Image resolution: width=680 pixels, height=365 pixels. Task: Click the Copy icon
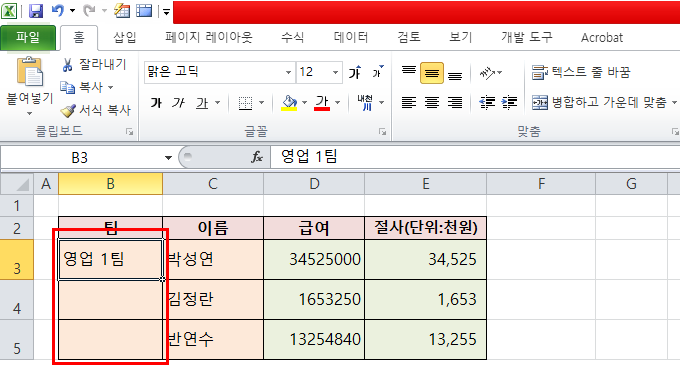tap(68, 87)
